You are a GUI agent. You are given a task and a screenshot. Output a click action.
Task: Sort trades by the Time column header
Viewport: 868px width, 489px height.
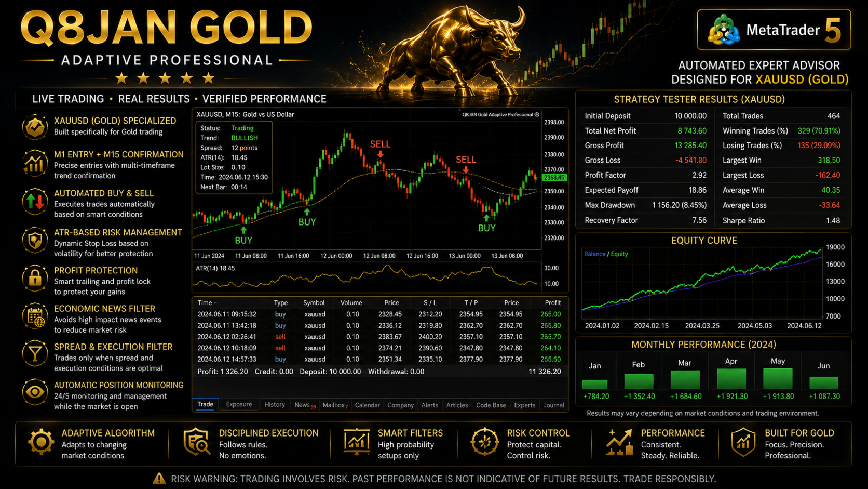tap(207, 302)
